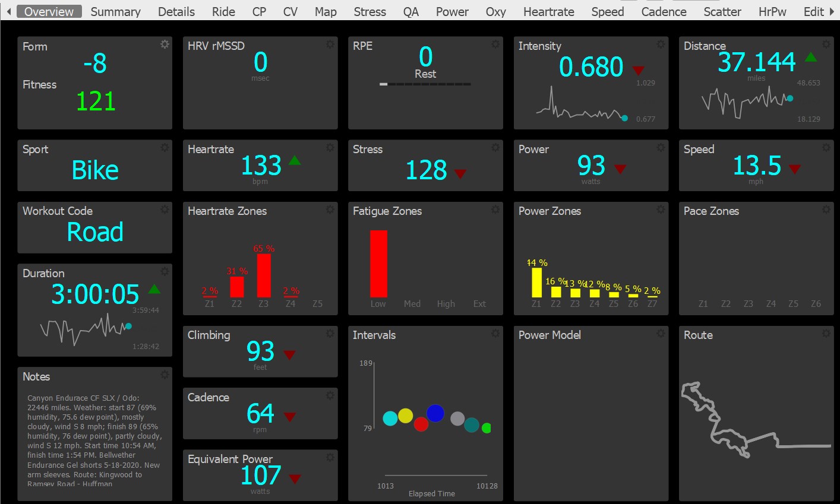Open the Power Zones tile settings gear

pyautogui.click(x=661, y=210)
